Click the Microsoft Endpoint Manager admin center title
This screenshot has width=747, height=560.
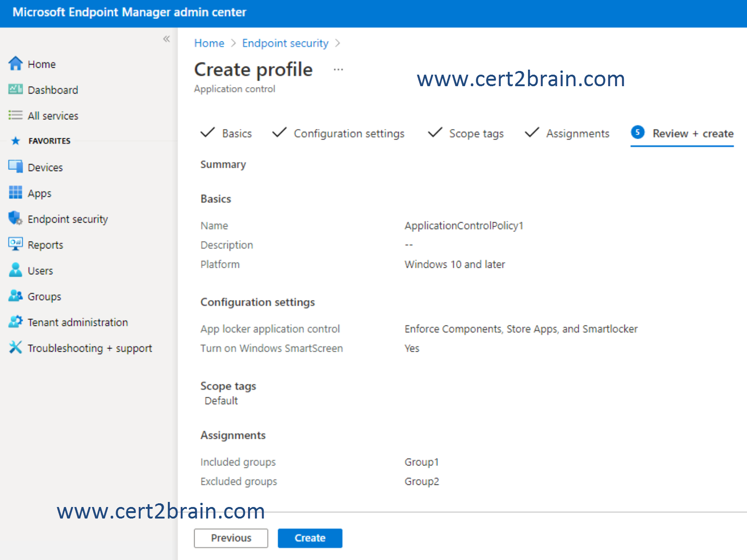(130, 12)
